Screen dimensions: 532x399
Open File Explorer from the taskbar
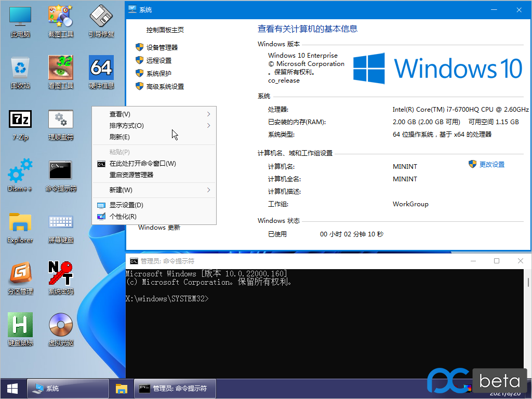[121, 389]
